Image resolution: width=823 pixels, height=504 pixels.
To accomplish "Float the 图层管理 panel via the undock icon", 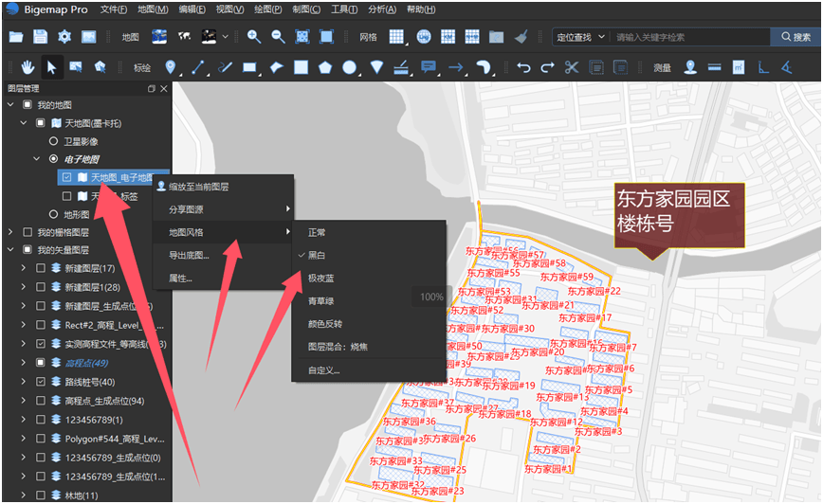I will pos(151,89).
